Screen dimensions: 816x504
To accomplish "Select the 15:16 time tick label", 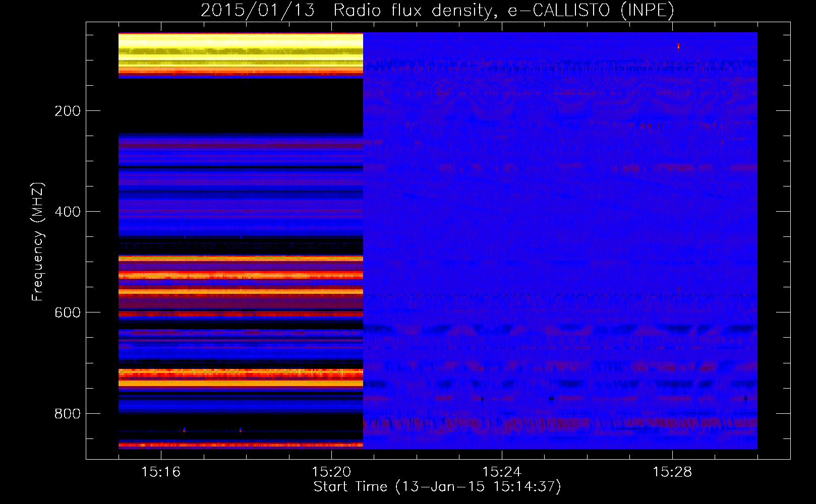I will click(x=161, y=472).
